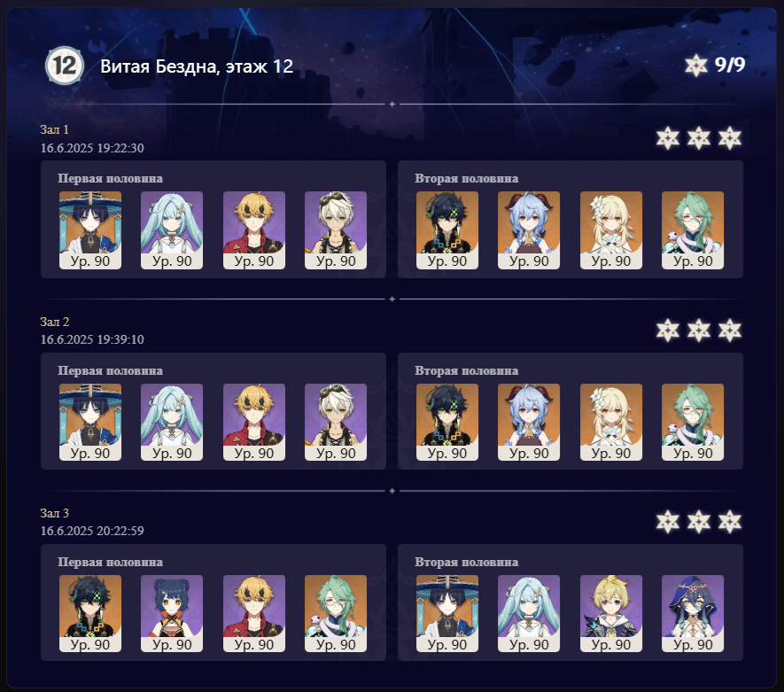Select Wanderer portrait in Зал 1 first half
The height and width of the screenshot is (692, 784).
click(90, 230)
